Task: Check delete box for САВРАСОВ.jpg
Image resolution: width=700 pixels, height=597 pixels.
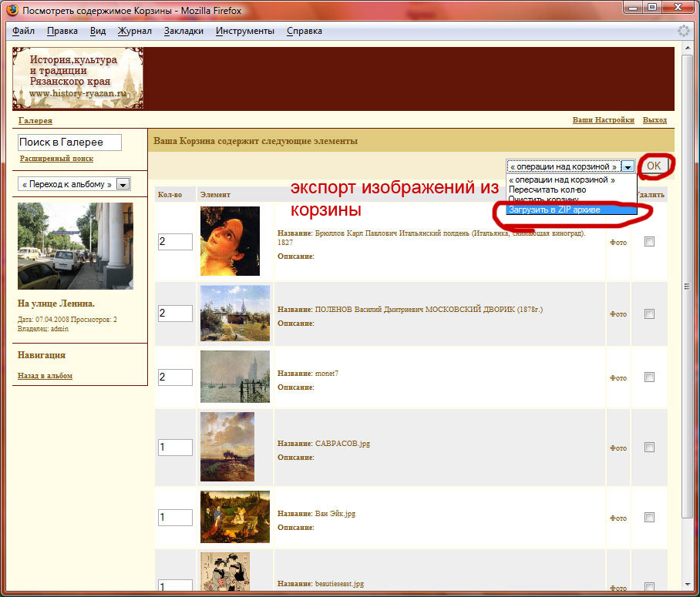Action: 649,447
